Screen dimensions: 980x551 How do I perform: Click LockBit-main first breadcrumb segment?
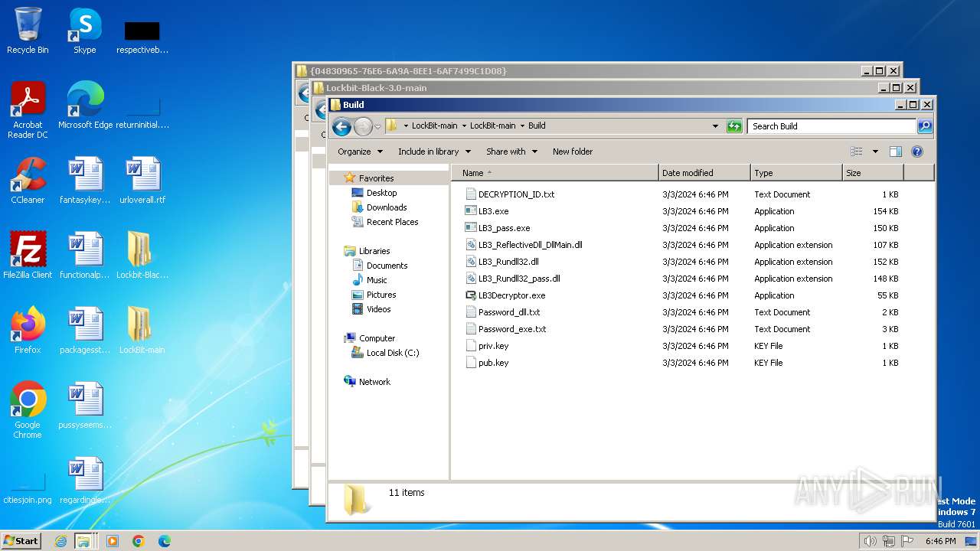(434, 126)
